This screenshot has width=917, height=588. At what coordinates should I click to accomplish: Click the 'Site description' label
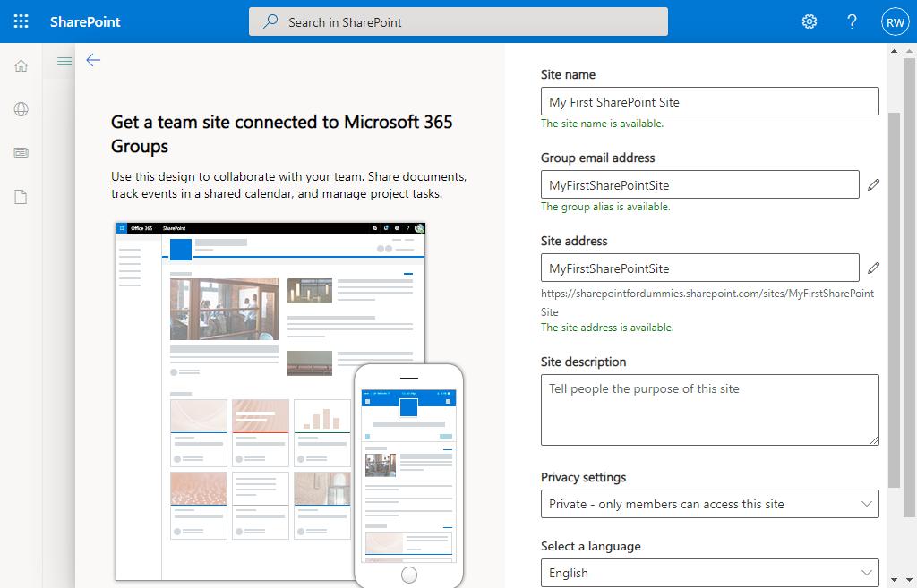[583, 362]
